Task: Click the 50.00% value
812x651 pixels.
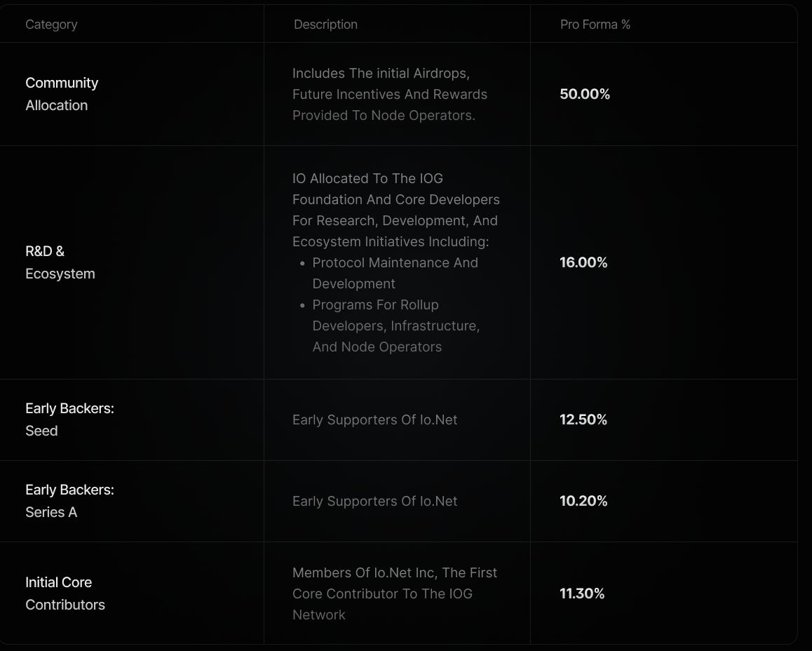Action: [585, 94]
